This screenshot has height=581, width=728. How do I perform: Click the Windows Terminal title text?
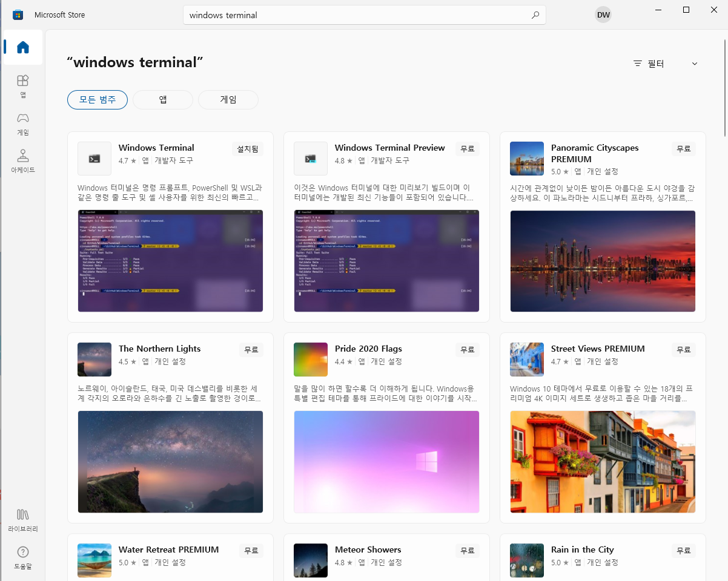pyautogui.click(x=156, y=148)
